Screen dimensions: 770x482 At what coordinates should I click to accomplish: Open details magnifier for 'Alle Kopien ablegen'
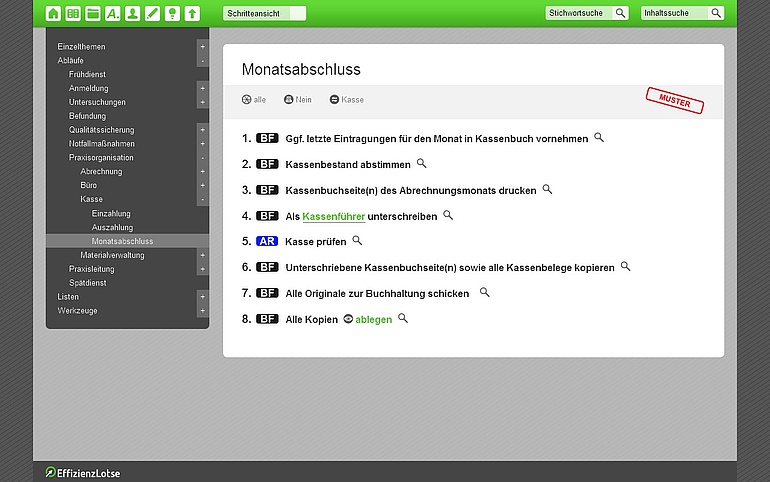pos(403,318)
